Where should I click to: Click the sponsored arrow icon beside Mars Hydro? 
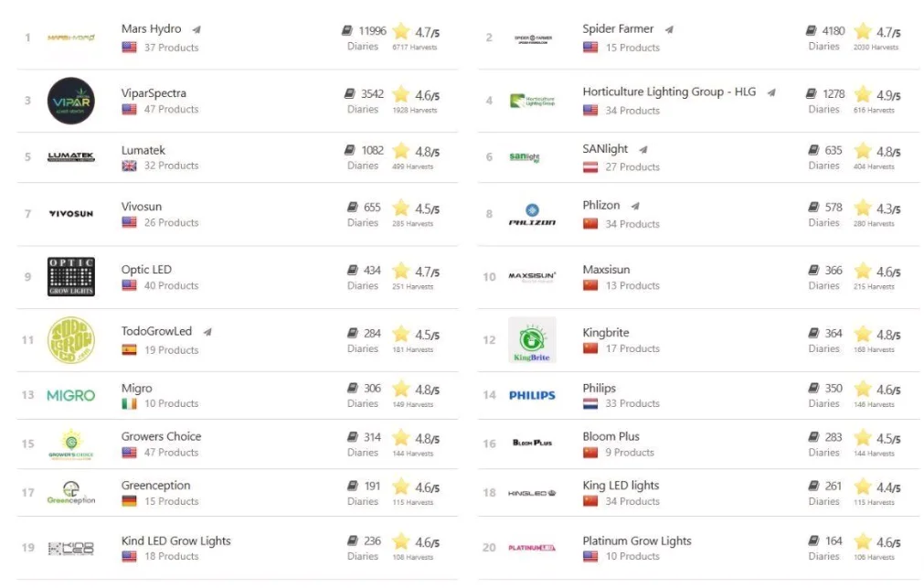pos(196,29)
